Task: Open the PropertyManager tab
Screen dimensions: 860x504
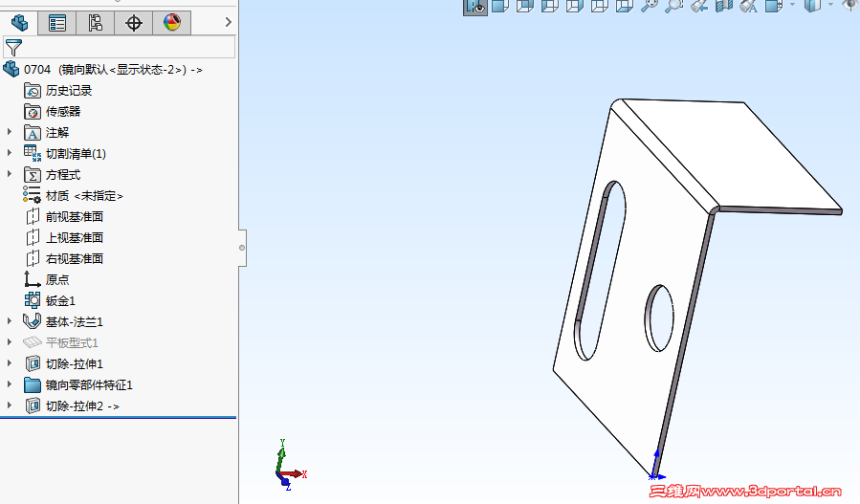Action: point(57,23)
